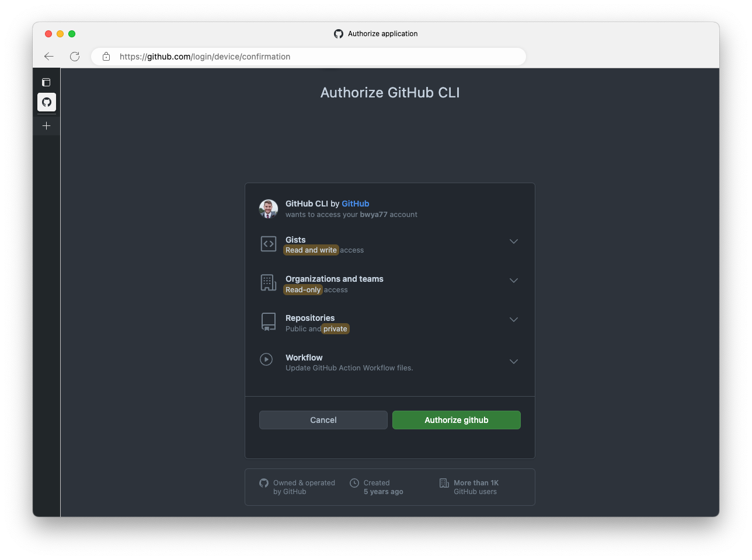This screenshot has width=752, height=560.
Task: Select the GitHub tab icon in the sidebar
Action: pyautogui.click(x=47, y=102)
